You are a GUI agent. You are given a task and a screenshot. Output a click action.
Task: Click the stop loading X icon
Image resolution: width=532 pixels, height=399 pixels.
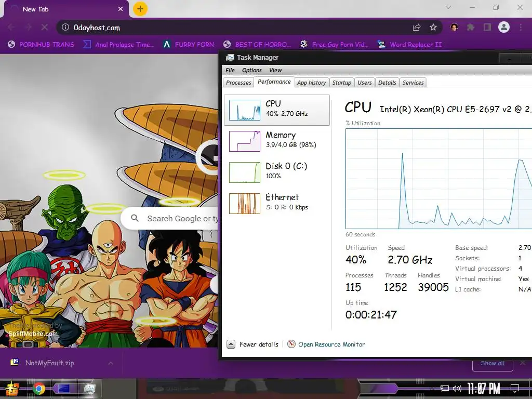tap(45, 28)
